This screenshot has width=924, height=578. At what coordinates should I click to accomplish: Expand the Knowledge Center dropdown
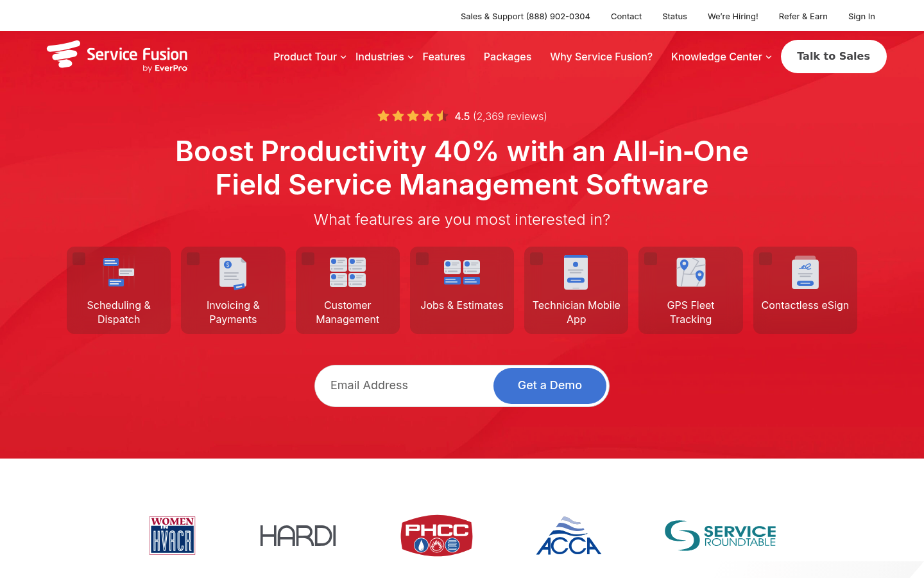point(720,57)
